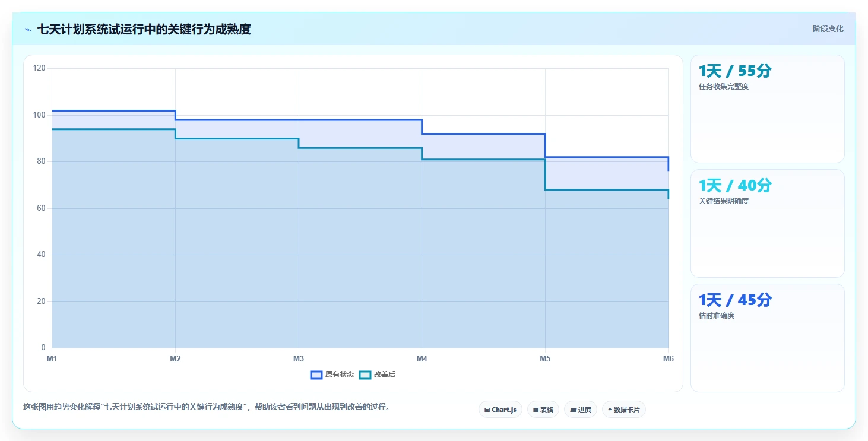Click the 1天 / 55分 value
868x441 pixels.
pyautogui.click(x=735, y=71)
